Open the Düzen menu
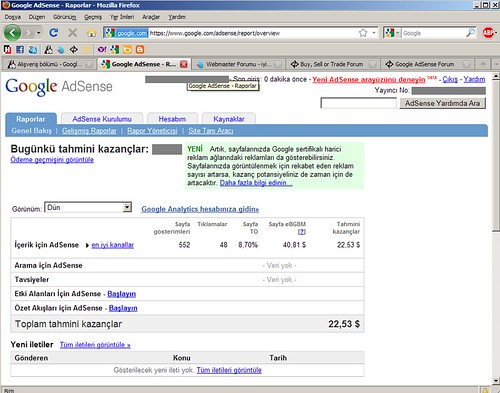 click(37, 17)
